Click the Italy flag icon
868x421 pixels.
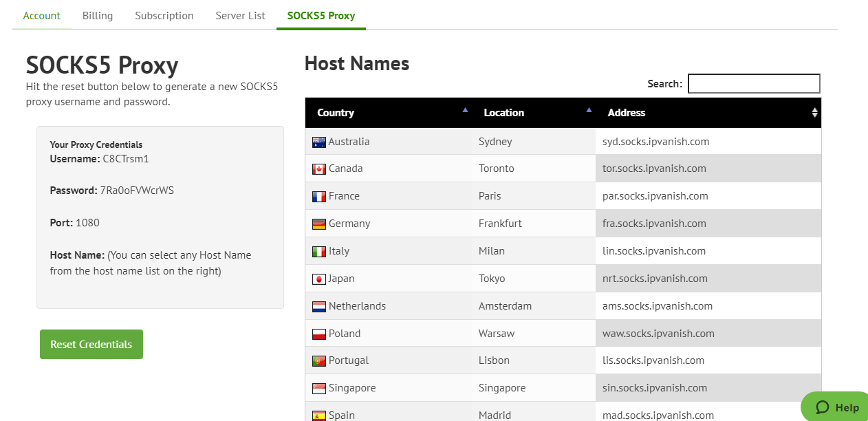(x=319, y=252)
